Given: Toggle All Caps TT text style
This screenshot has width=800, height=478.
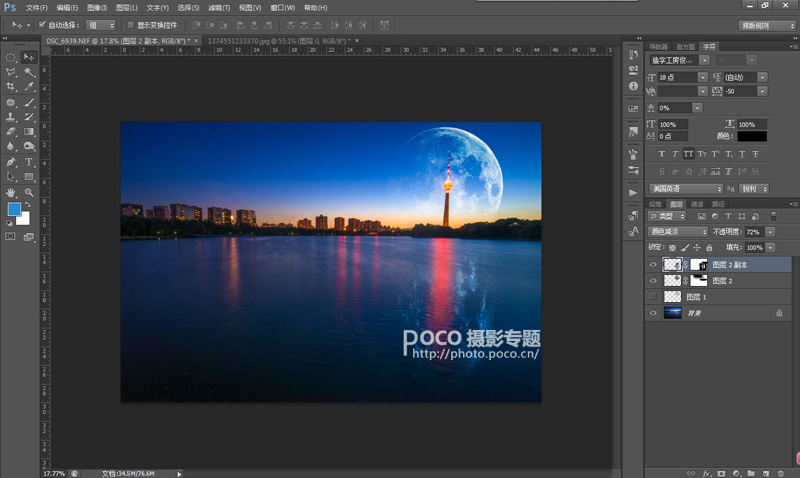Looking at the screenshot, I should [x=688, y=154].
